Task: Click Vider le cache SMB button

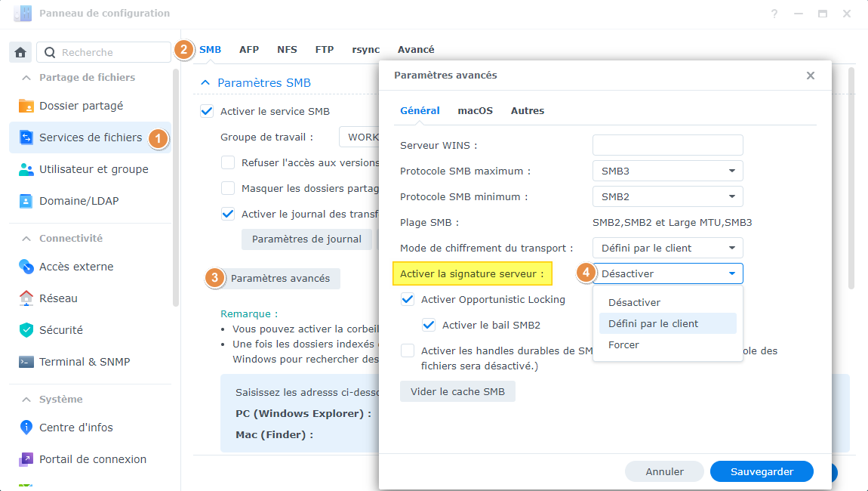Action: [457, 392]
